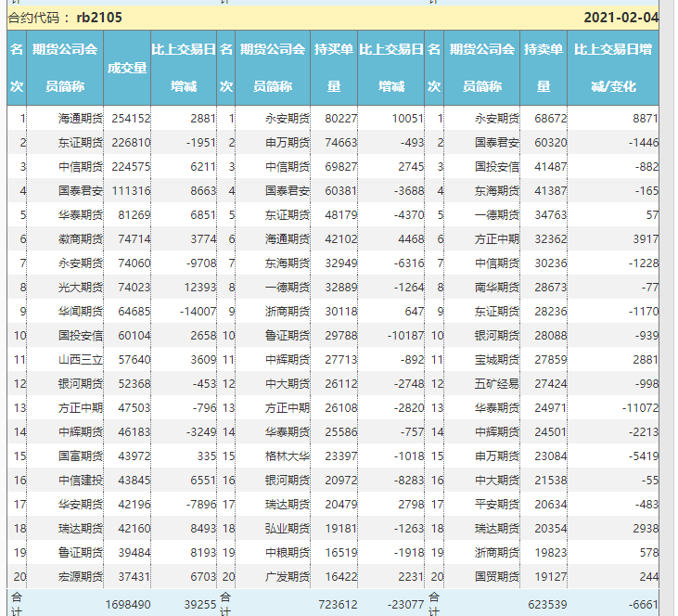Screen dimensions: 678x616
Task: Click 方正中期 short position 32362
Action: coord(550,239)
